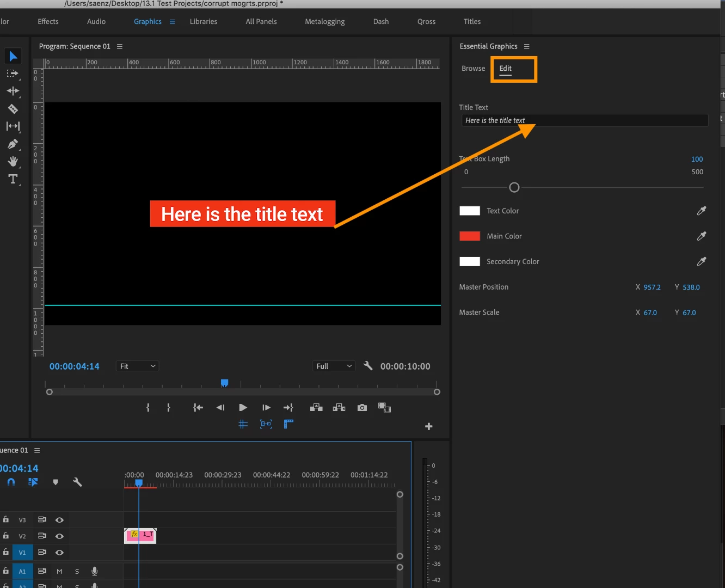This screenshot has width=725, height=588.
Task: Toggle lock on the V3 track
Action: (x=6, y=519)
